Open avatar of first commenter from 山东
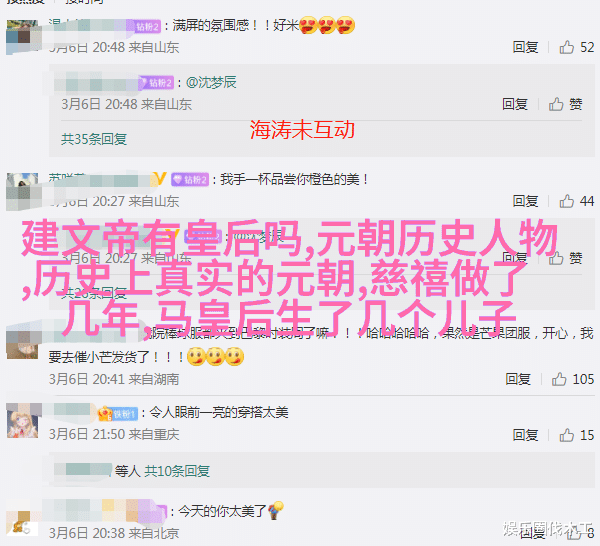This screenshot has height=546, width=600. point(22,37)
